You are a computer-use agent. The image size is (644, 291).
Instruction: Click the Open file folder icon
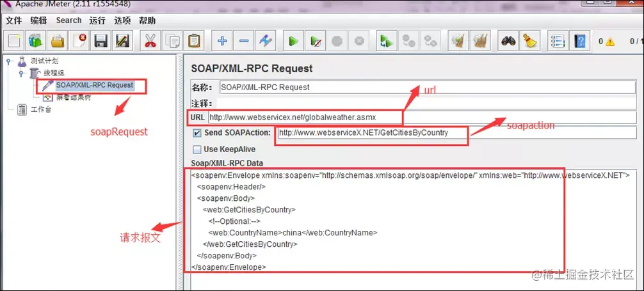tap(58, 41)
